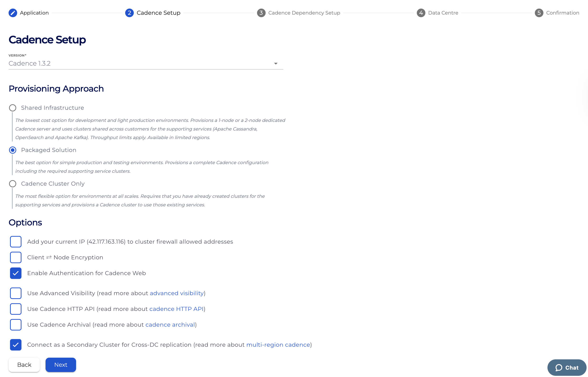
Task: Disable Authentication for Cadence Web
Action: 16,273
